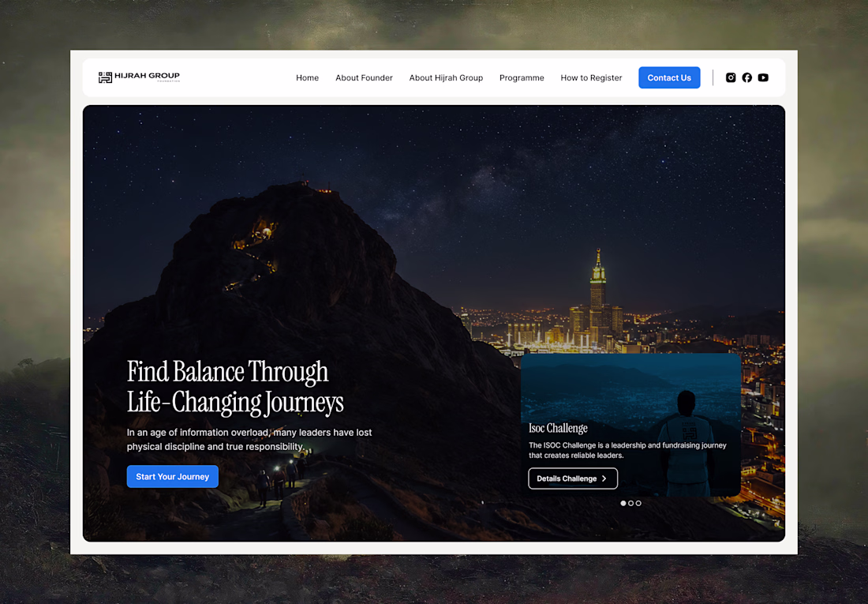Open How to Register page

coord(591,77)
